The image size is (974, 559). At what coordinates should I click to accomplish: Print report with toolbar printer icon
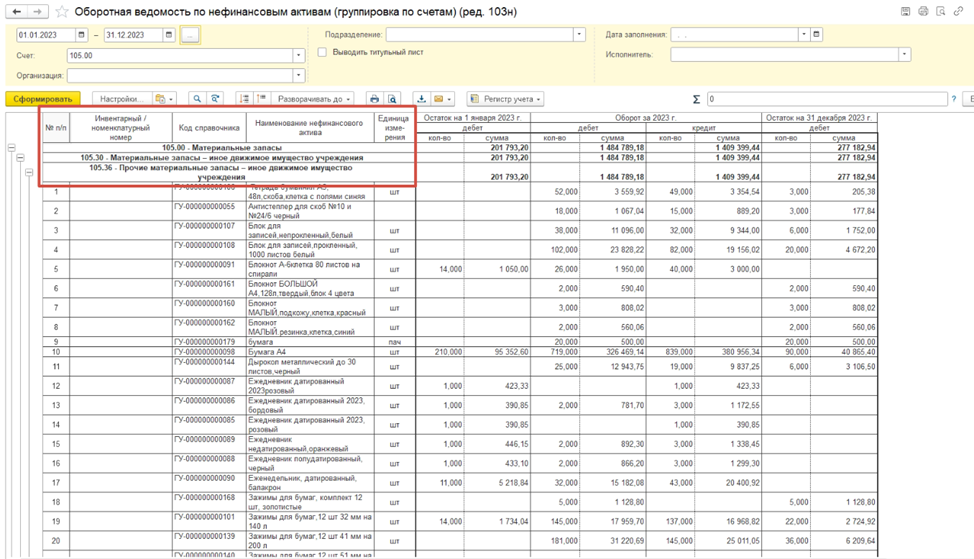[374, 99]
